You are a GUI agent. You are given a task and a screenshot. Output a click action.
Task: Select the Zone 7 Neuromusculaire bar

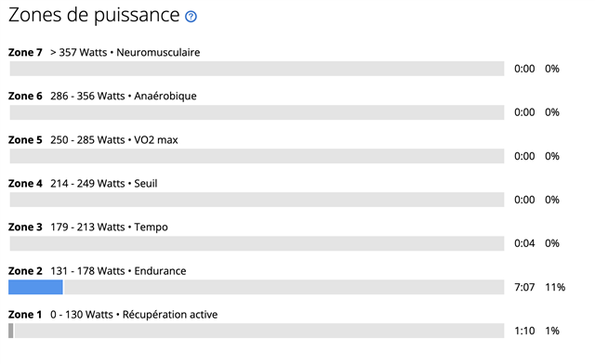coord(257,69)
